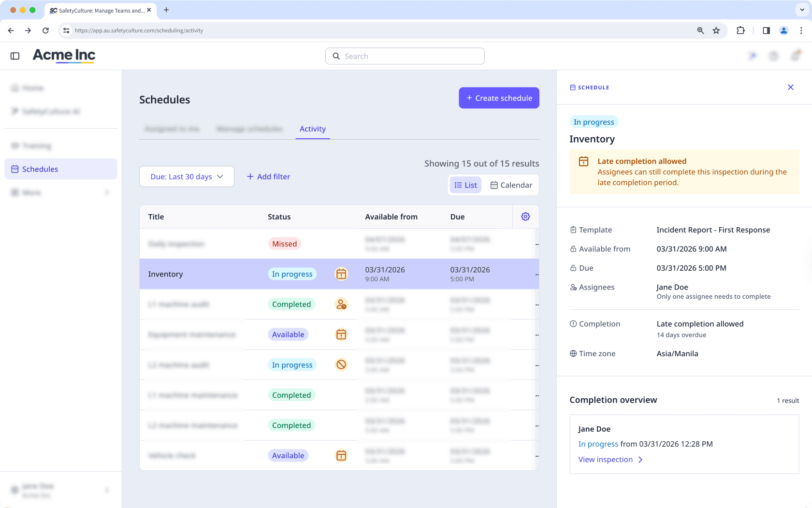Click the table column settings gear icon

pyautogui.click(x=525, y=217)
